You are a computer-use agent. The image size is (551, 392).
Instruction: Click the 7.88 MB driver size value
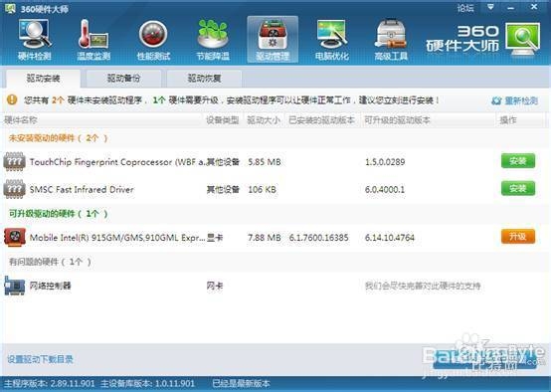[265, 238]
